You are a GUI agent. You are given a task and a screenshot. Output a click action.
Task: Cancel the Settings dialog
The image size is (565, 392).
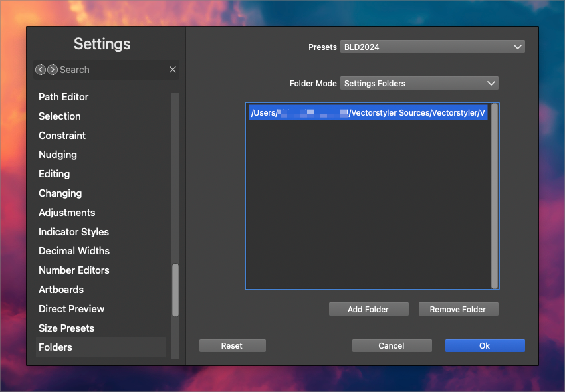pyautogui.click(x=392, y=345)
